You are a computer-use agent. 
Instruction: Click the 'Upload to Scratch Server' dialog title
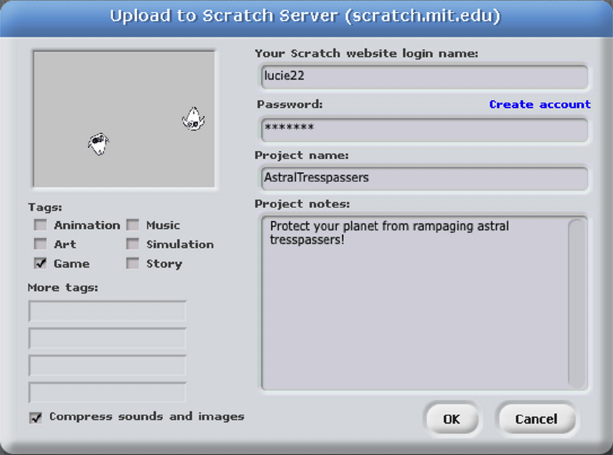(x=305, y=16)
